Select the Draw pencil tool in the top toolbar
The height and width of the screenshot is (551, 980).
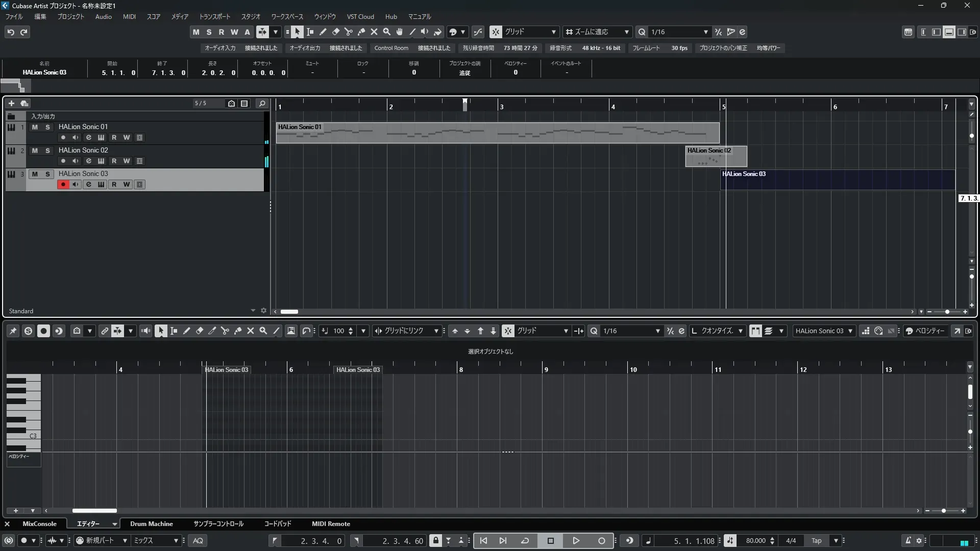point(323,32)
